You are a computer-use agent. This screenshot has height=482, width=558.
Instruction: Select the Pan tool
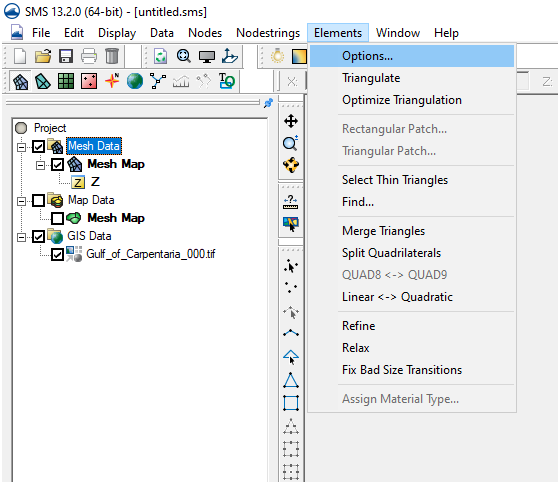coord(291,121)
